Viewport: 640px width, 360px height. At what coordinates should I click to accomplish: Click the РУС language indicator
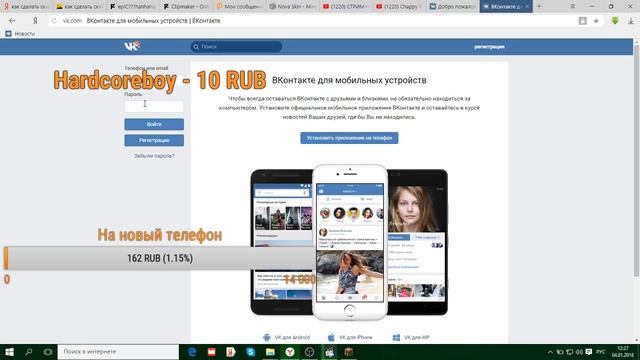pyautogui.click(x=600, y=352)
